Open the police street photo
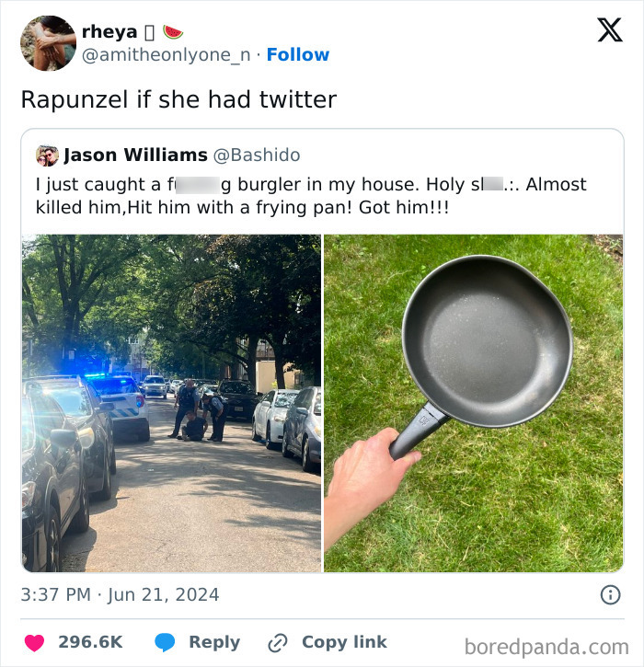 tap(171, 403)
